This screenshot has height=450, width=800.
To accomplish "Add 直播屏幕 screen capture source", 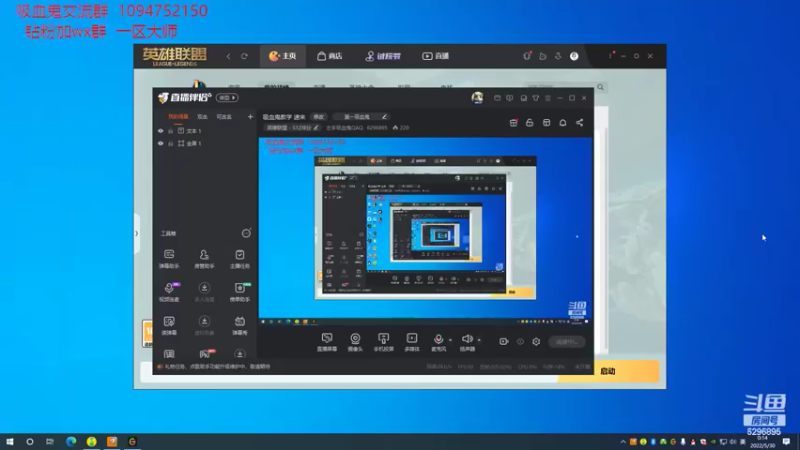I will tap(327, 342).
